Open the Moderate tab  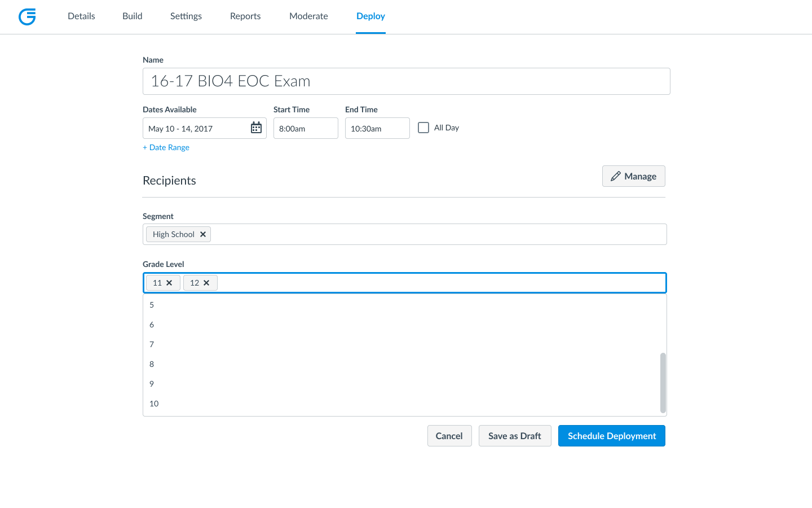tap(308, 16)
